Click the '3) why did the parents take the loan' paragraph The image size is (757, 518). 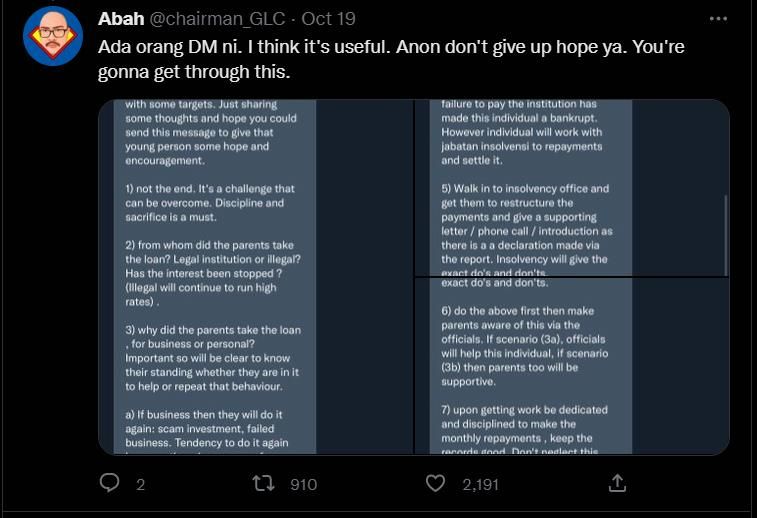pyautogui.click(x=214, y=358)
